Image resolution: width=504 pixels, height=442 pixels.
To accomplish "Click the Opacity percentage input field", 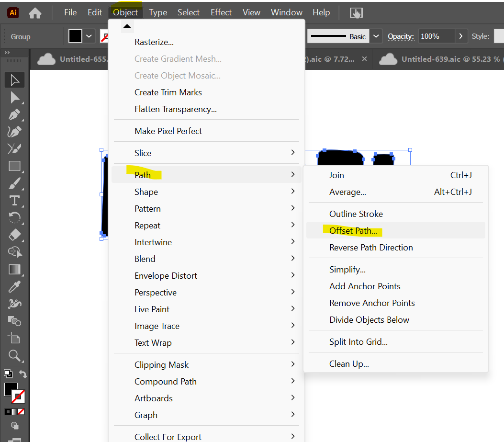I will pyautogui.click(x=436, y=36).
